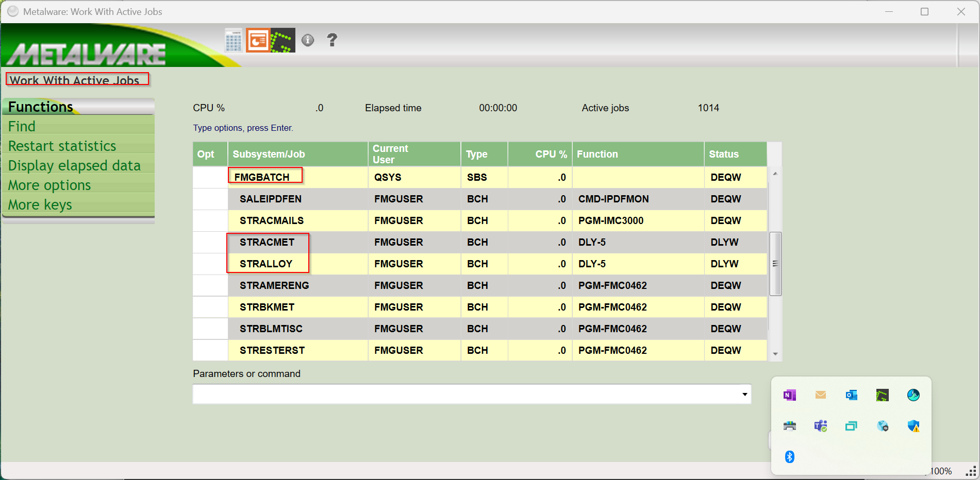Click the Function column header
The image size is (980, 480).
638,154
